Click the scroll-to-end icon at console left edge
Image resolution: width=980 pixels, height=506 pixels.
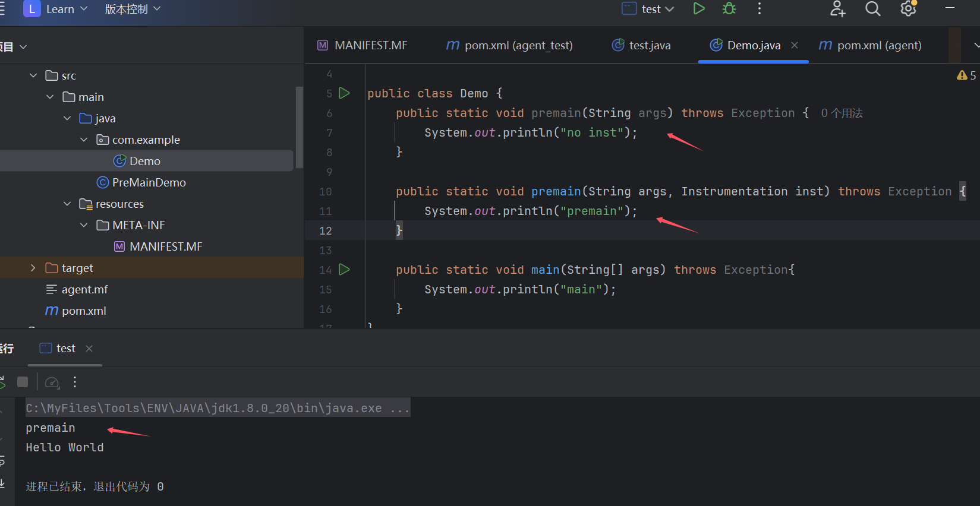tap(2, 483)
